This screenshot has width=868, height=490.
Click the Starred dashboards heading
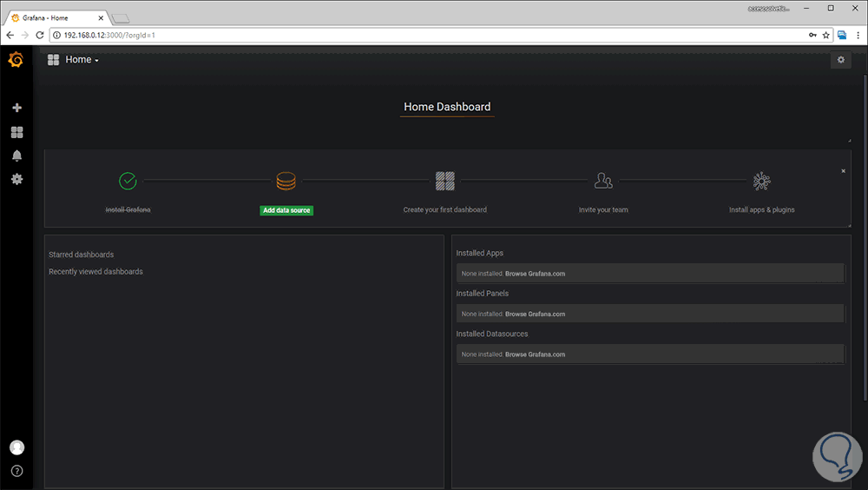tap(82, 255)
